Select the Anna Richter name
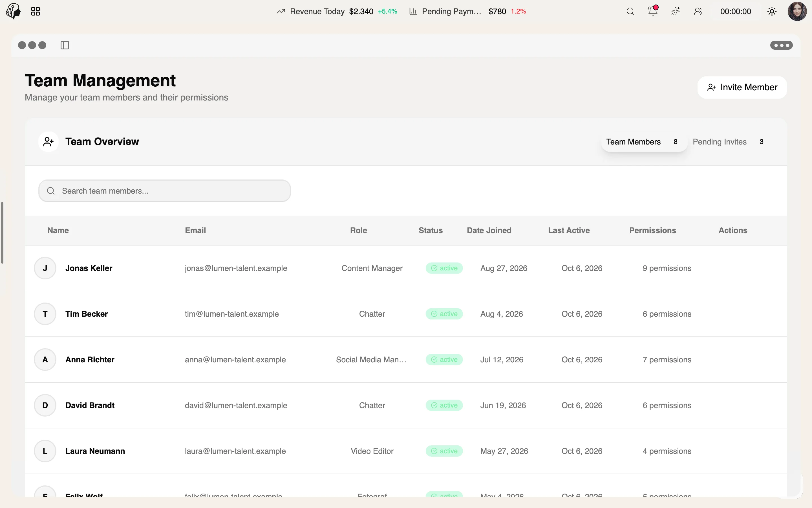812x508 pixels. tap(90, 360)
